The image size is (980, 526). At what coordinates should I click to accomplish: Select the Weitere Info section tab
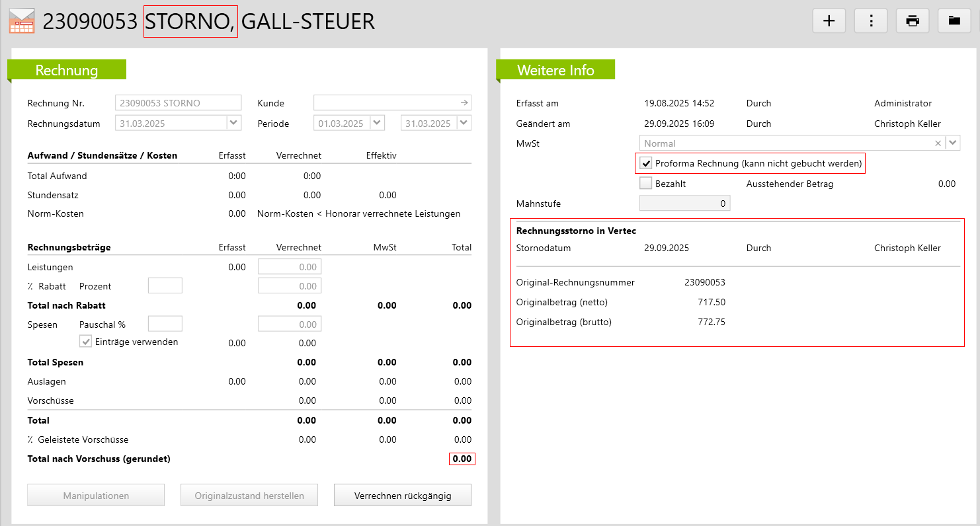click(x=555, y=70)
